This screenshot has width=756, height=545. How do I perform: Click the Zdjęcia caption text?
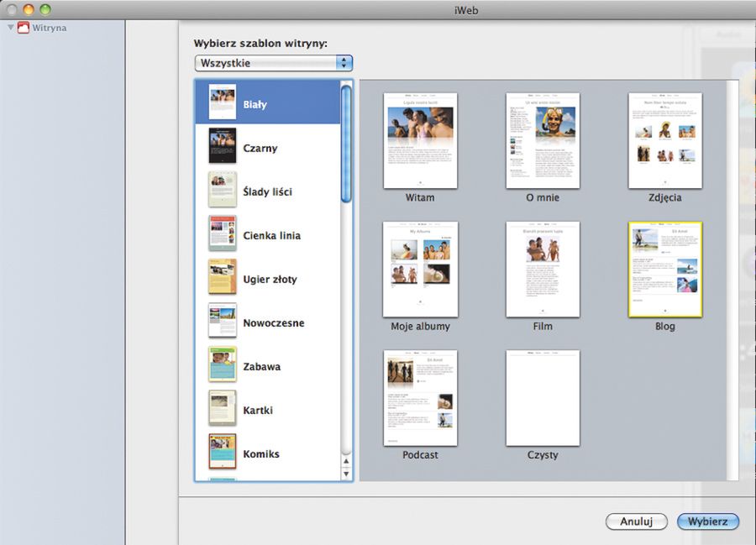665,197
